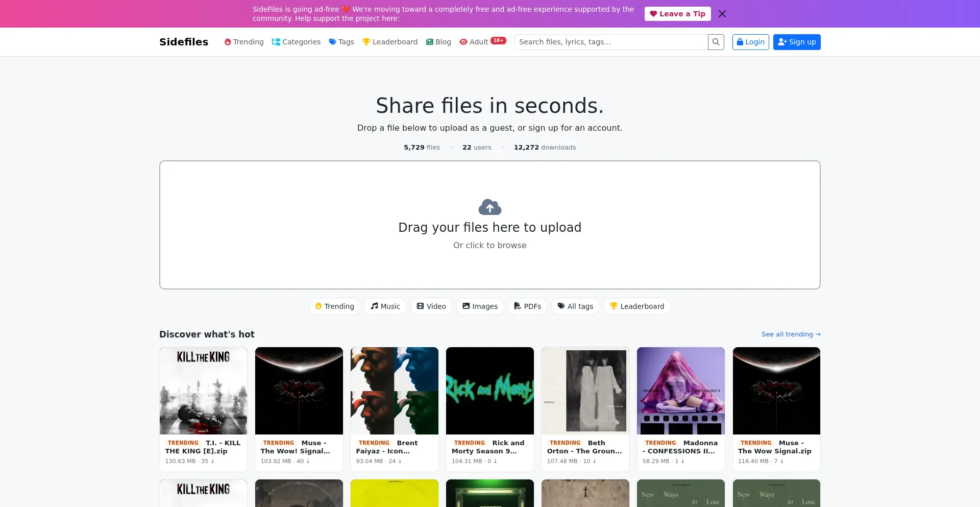Open Trending in the top navigation bar
Image resolution: width=980 pixels, height=507 pixels.
tap(244, 42)
